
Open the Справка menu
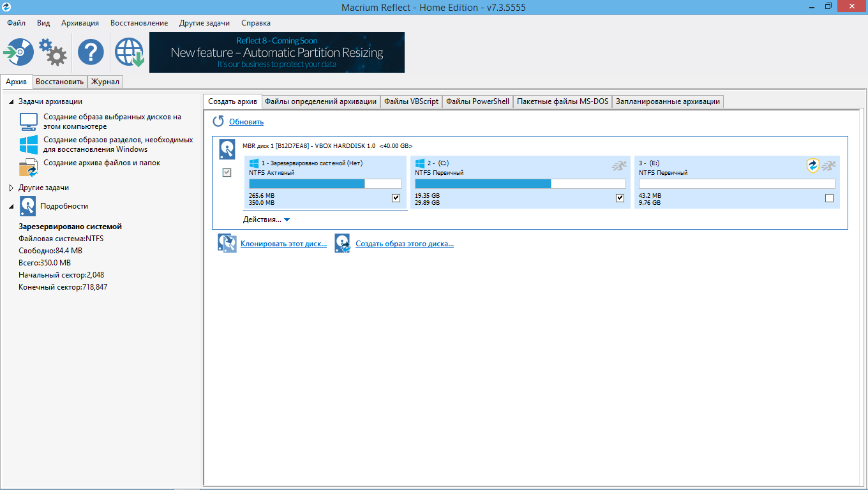[x=256, y=23]
